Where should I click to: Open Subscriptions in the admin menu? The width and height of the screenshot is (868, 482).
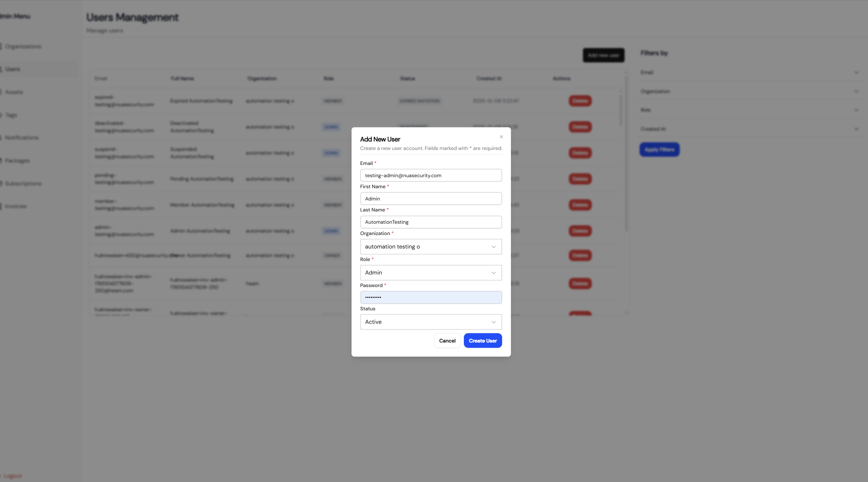coord(23,184)
